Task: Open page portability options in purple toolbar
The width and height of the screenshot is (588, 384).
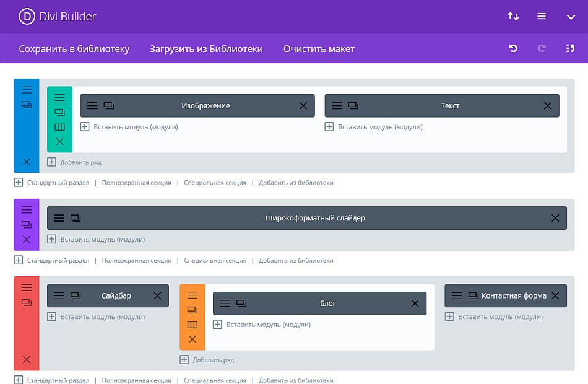Action: point(571,48)
